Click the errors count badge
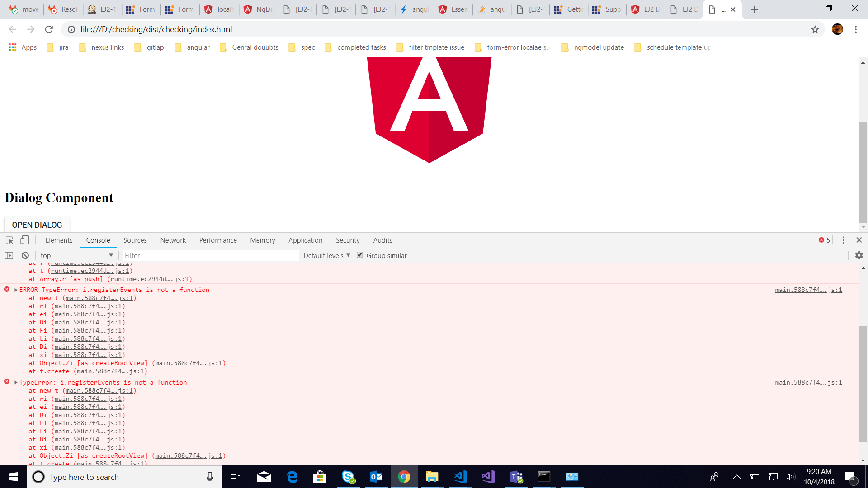 coord(824,240)
